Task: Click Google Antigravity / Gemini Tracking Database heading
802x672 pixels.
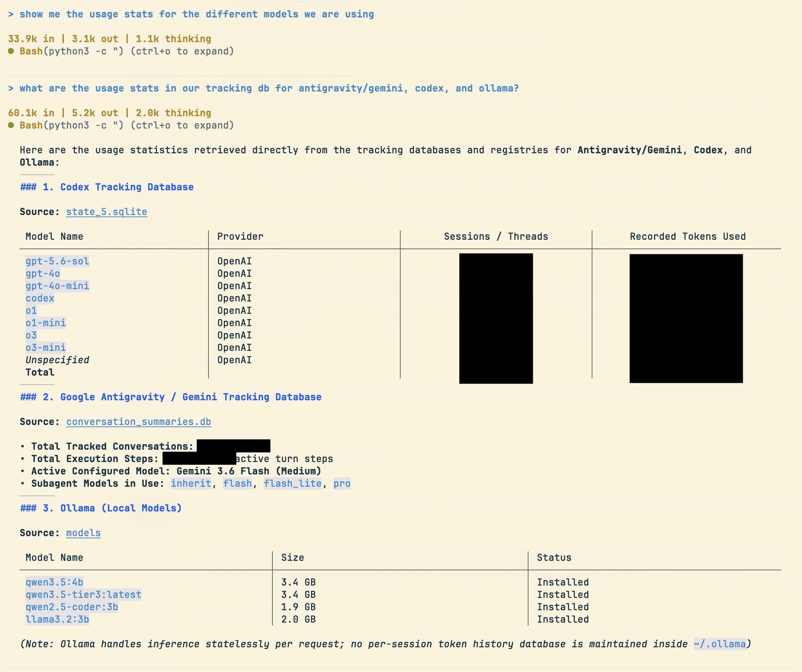Action: tap(171, 397)
